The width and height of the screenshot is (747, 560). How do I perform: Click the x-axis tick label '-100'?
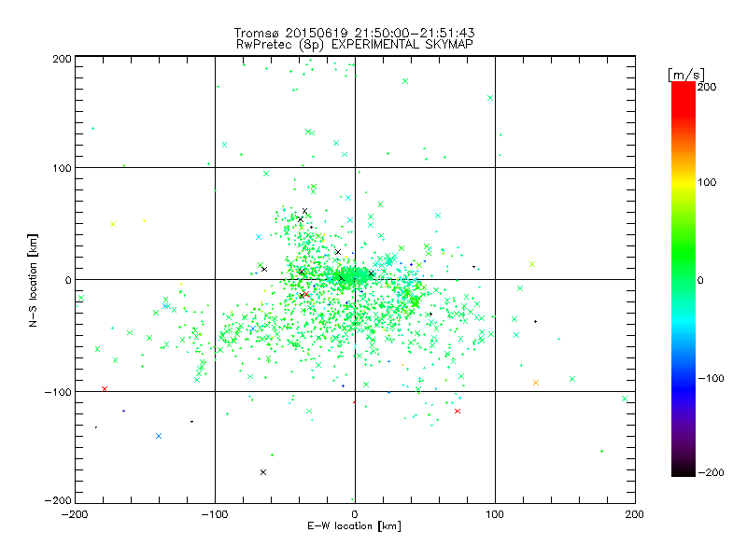point(215,514)
